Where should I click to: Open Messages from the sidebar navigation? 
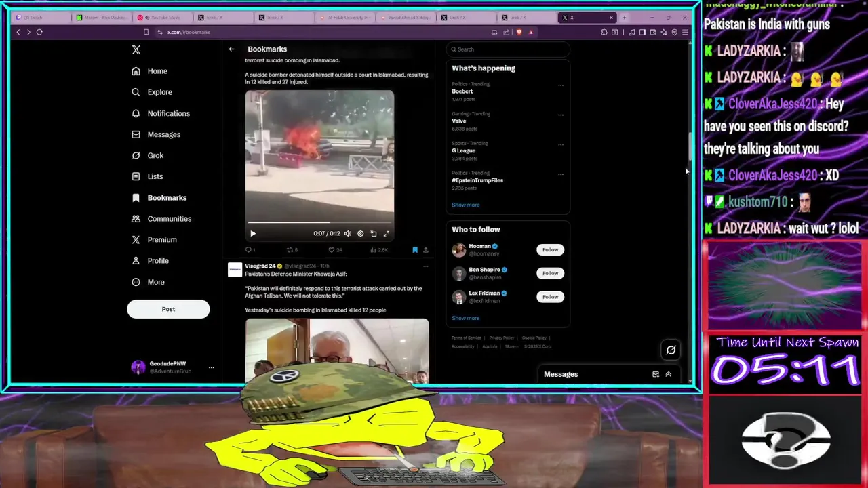pyautogui.click(x=156, y=134)
